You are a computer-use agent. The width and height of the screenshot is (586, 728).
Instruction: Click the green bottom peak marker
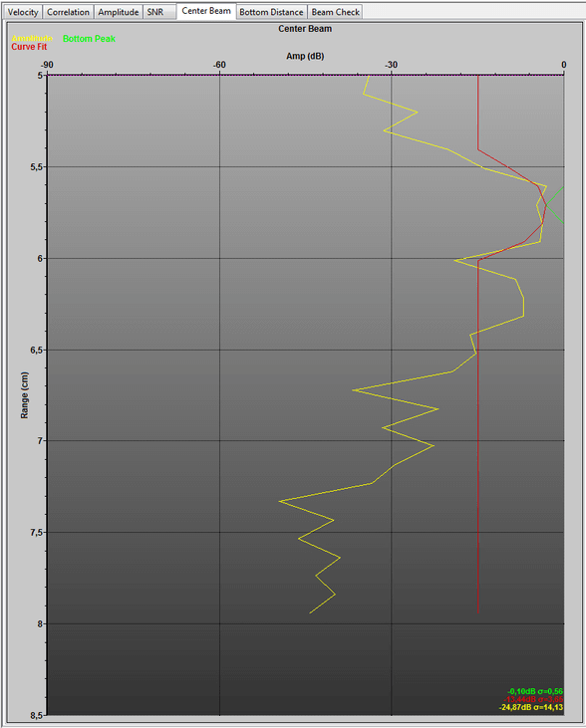556,205
